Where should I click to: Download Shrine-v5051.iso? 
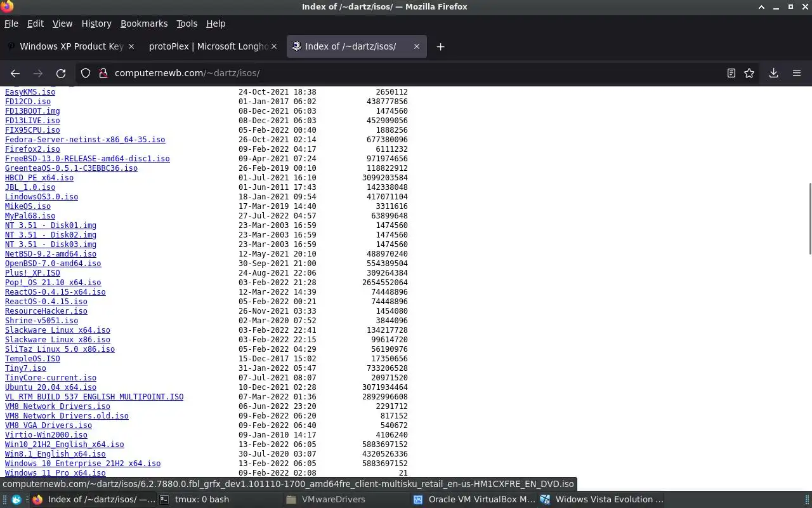tap(41, 321)
